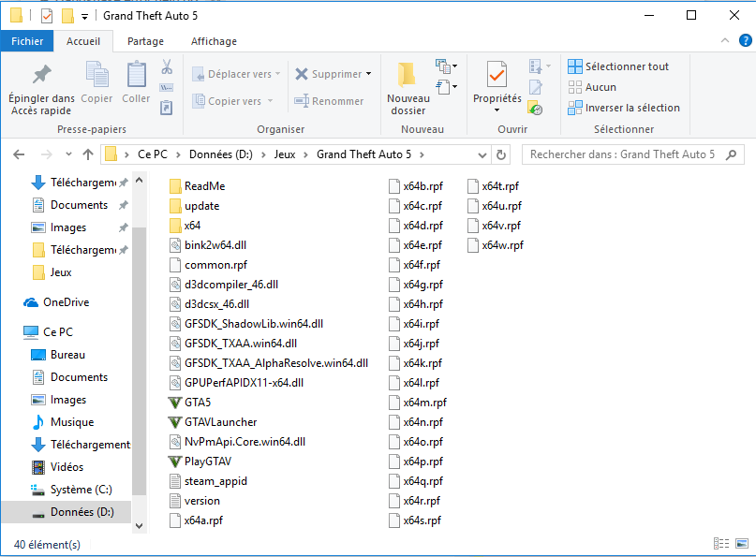Select the bink2w64.dll file
The image size is (756, 557).
click(x=208, y=245)
